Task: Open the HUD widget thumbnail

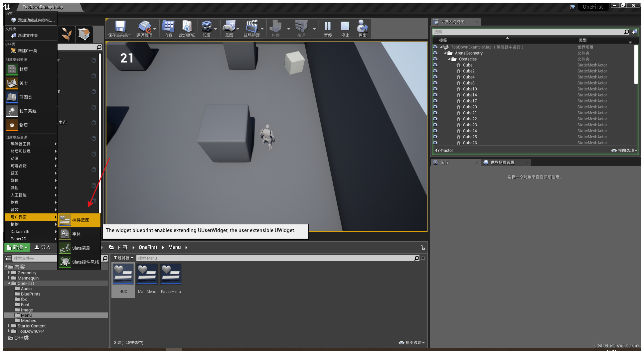Action: (123, 274)
